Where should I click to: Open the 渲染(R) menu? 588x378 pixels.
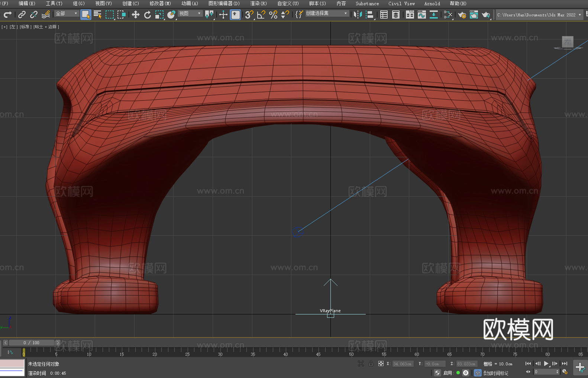258,3
